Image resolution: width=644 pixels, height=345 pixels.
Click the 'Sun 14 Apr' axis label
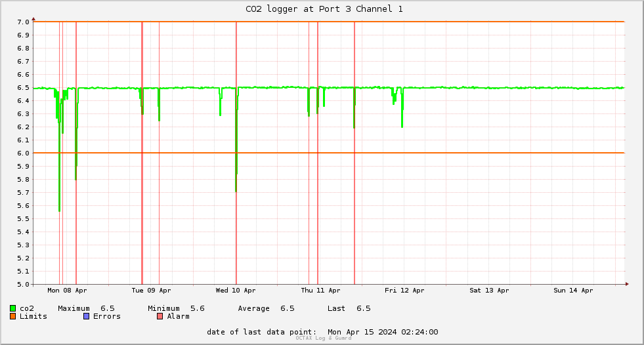[573, 291]
